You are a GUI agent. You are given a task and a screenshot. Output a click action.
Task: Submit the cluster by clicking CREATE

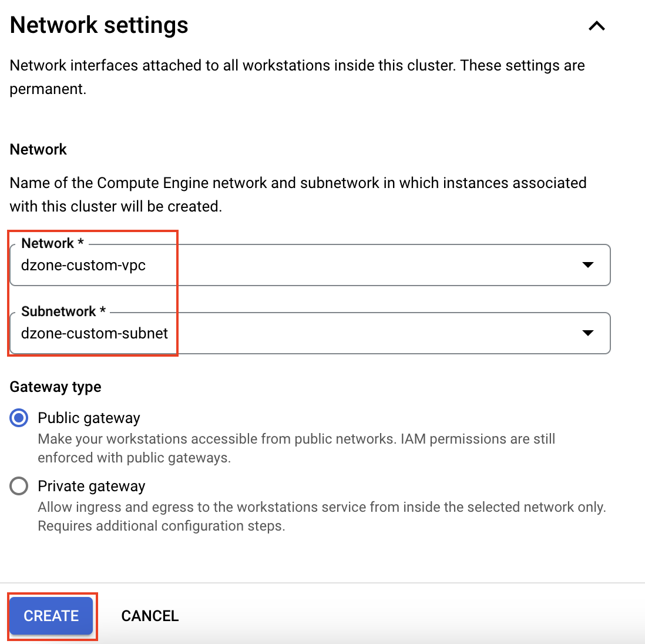pyautogui.click(x=51, y=616)
